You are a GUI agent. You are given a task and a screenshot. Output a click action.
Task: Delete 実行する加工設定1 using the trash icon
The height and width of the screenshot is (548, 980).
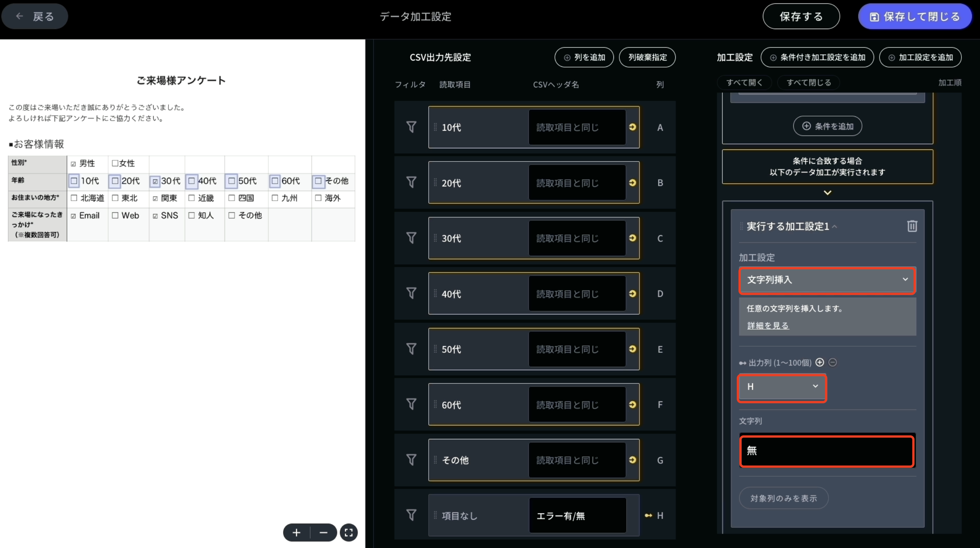point(912,226)
